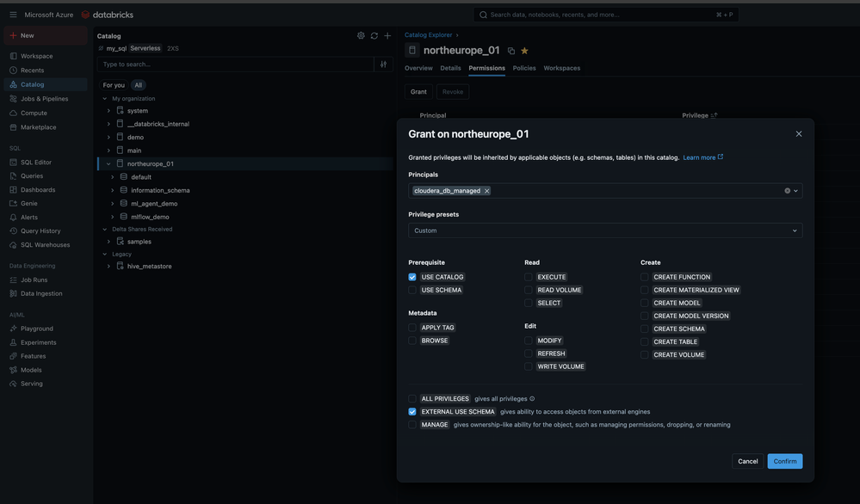Remove the cloudera_db_managed principal chip
The width and height of the screenshot is (860, 504).
coord(486,191)
